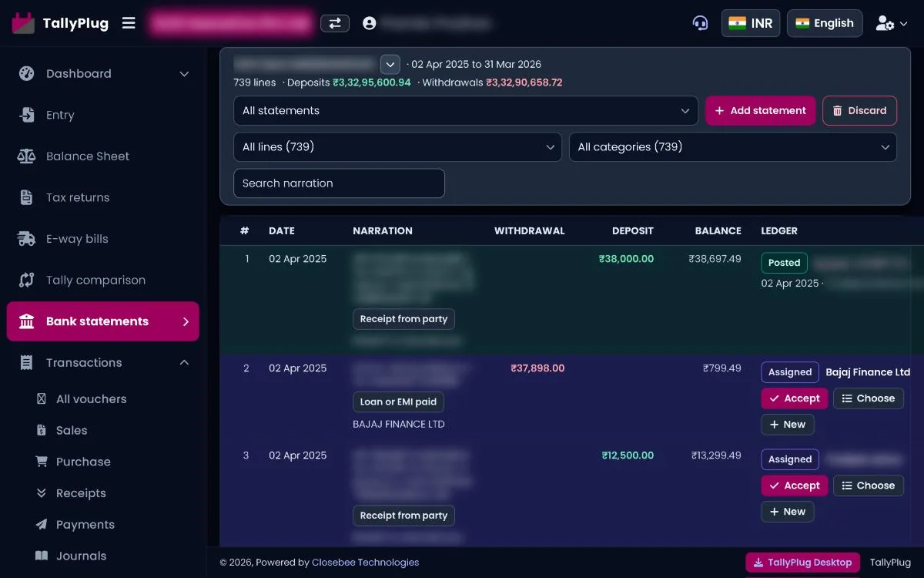Create New ledger for row 2
Screen dimensions: 924x578
(788, 425)
